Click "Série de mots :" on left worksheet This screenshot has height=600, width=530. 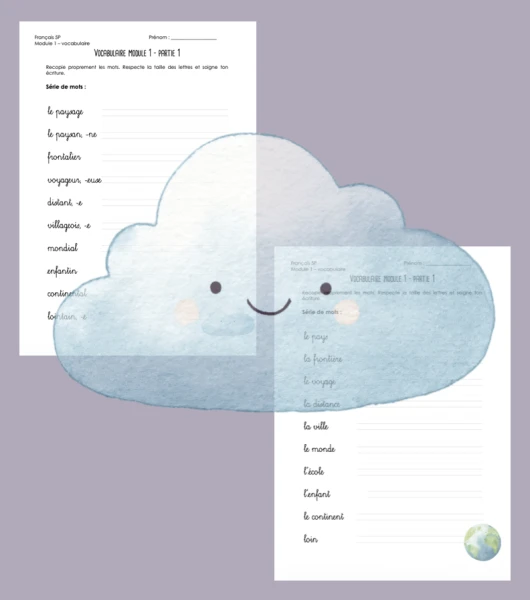pos(66,87)
